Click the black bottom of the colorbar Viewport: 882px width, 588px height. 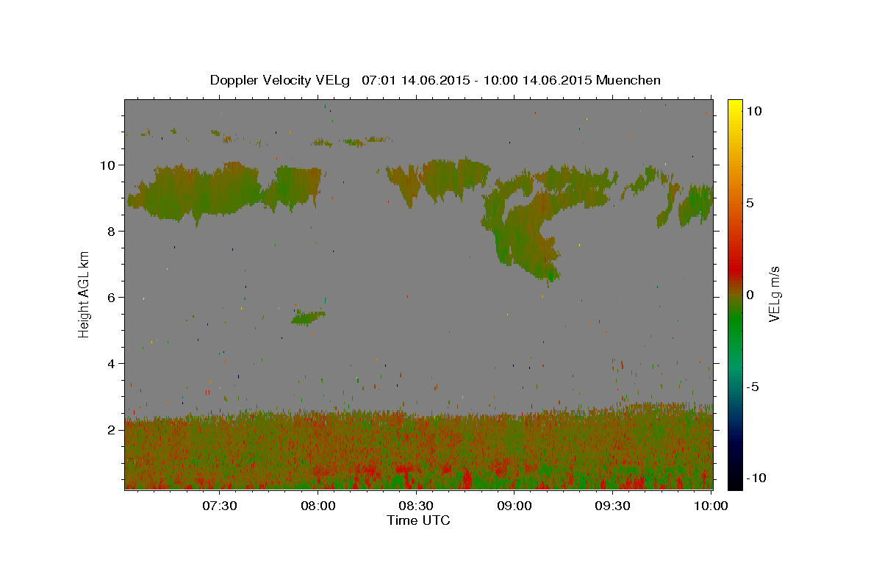click(x=735, y=481)
